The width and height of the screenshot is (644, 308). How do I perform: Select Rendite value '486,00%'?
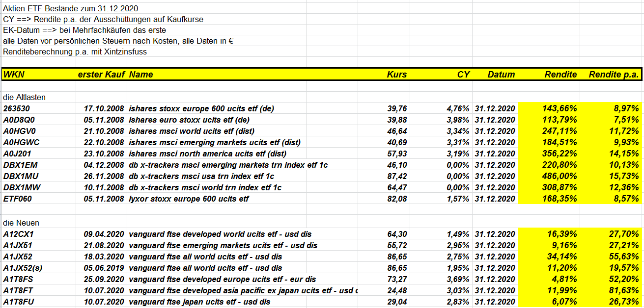[x=560, y=177]
